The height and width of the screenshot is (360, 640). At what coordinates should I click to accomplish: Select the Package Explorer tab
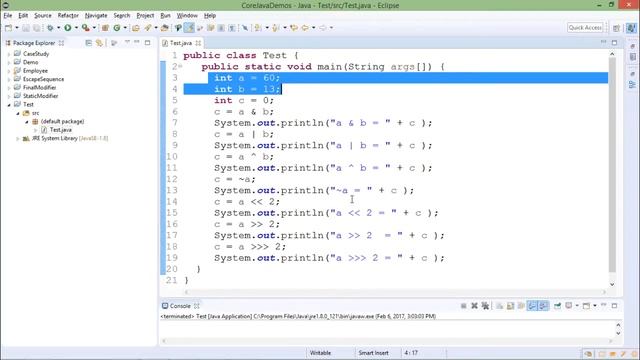34,43
